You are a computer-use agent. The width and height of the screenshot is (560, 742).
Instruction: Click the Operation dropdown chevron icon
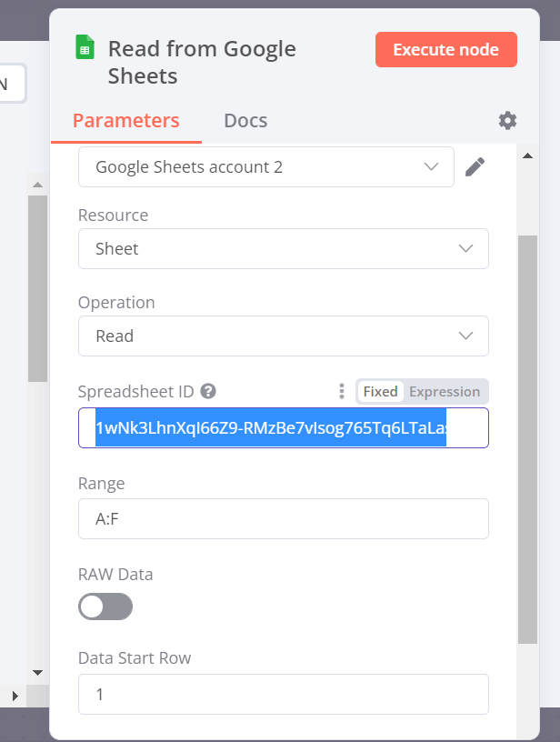(465, 336)
